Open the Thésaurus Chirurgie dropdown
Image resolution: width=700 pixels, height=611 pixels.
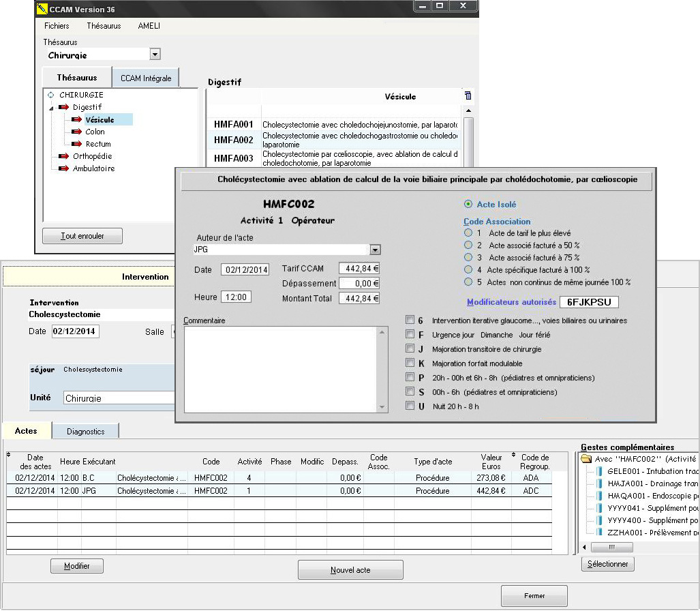[155, 55]
